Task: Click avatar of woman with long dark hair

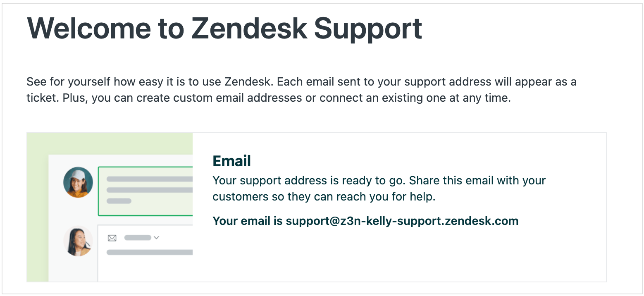Action: 78,241
